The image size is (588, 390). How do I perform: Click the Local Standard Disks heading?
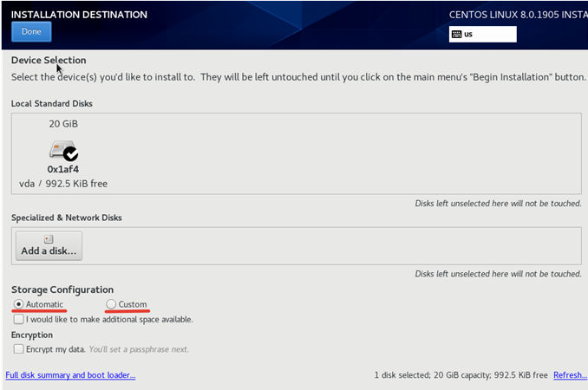pyautogui.click(x=52, y=104)
